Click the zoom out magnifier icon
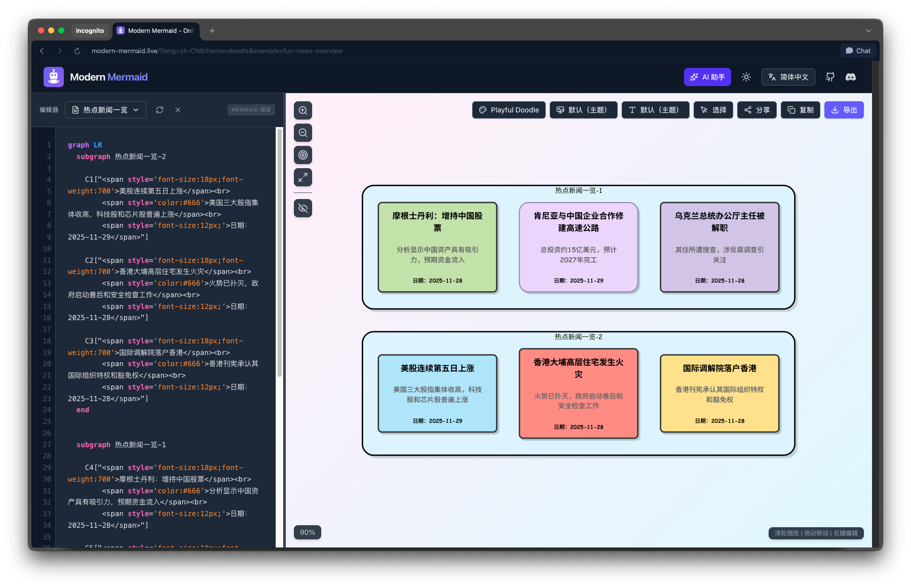 point(302,133)
